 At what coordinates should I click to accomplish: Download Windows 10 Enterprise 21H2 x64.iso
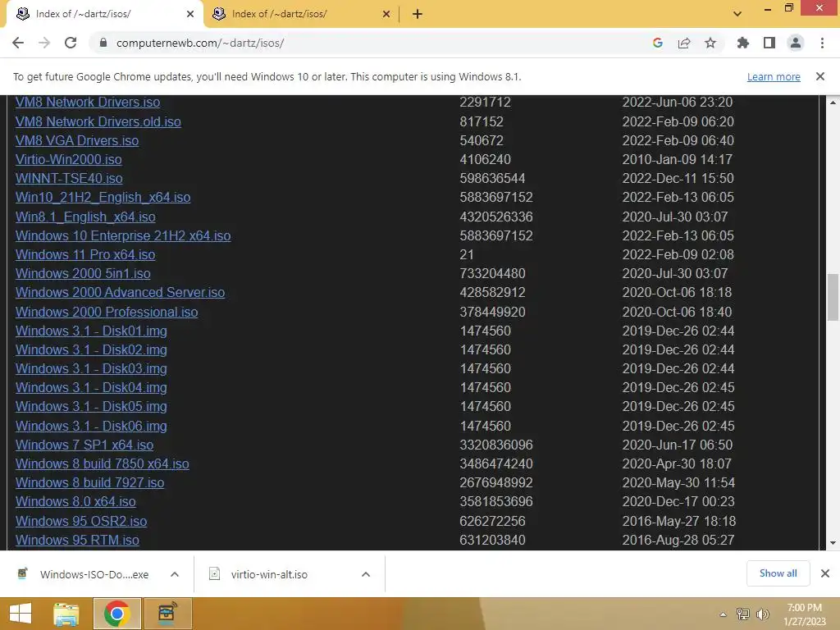pos(123,235)
